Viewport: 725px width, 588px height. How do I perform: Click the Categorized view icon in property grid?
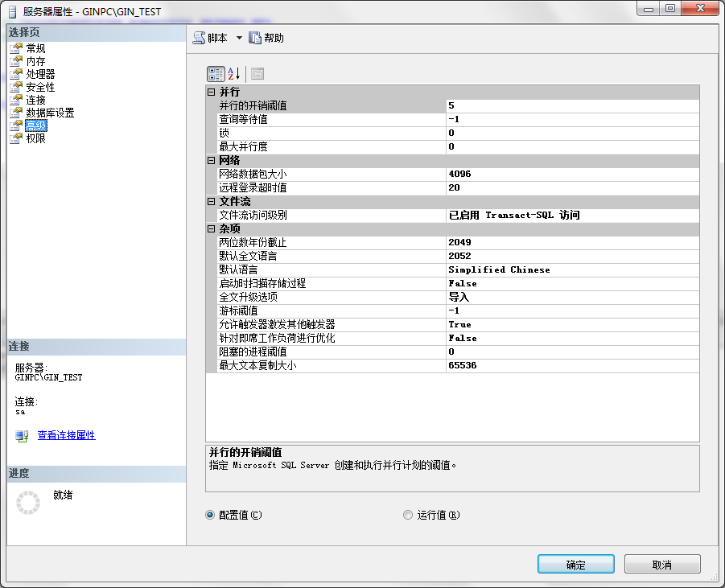point(216,74)
